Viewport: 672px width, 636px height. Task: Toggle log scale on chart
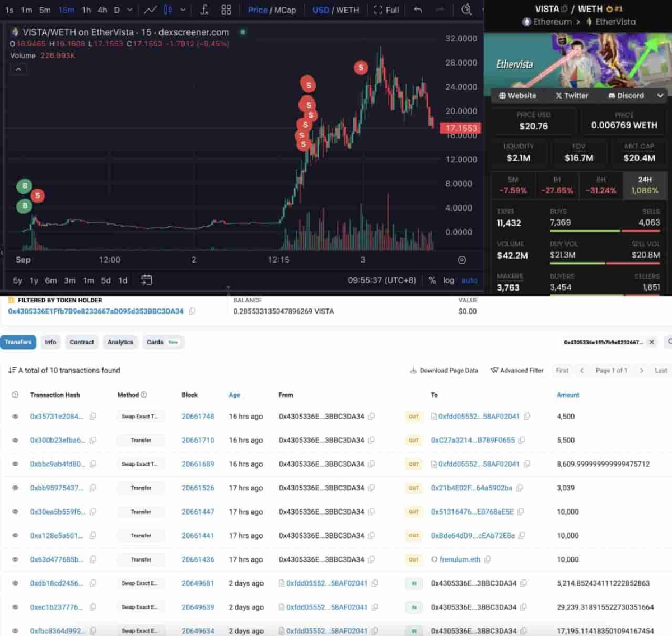click(449, 280)
